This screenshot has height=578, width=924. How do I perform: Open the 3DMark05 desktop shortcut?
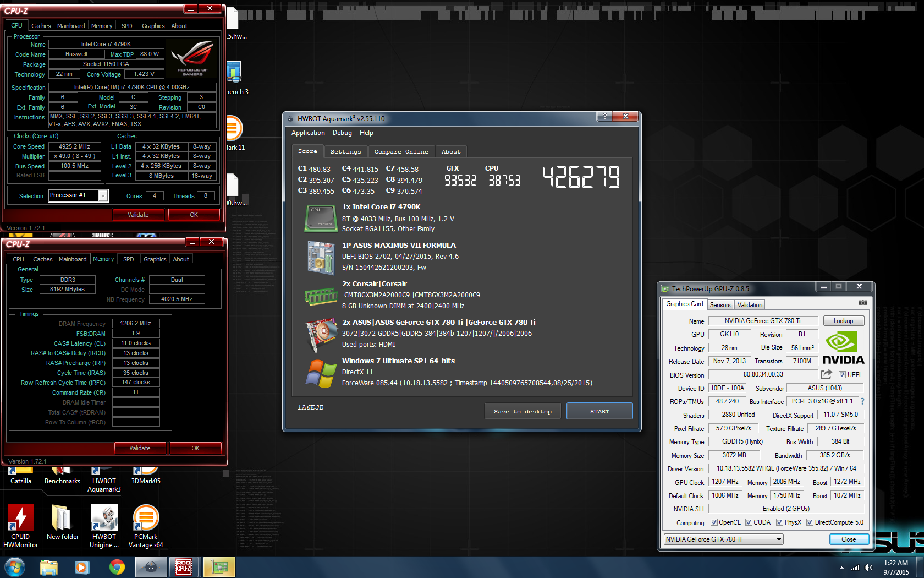pos(146,476)
